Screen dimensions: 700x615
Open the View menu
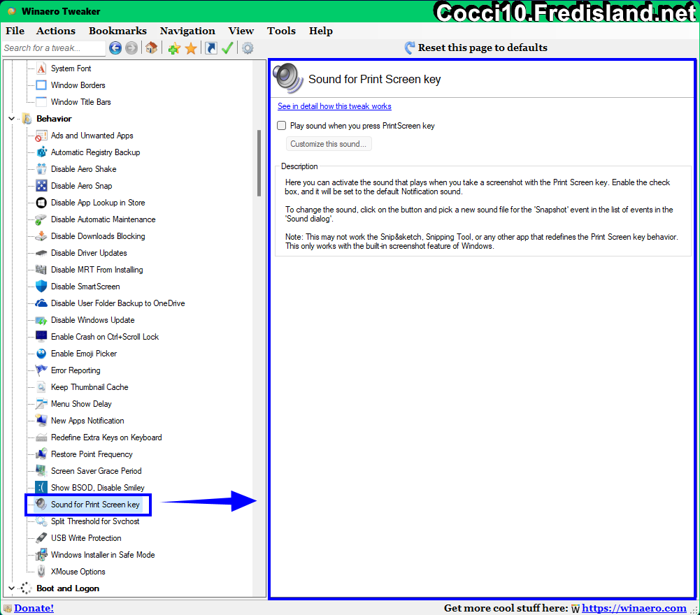241,31
